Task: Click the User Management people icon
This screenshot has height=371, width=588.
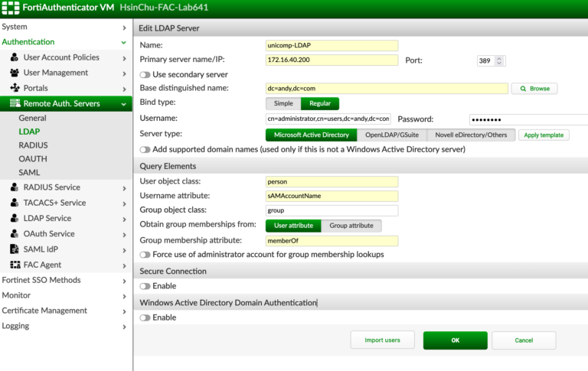Action: tap(15, 73)
